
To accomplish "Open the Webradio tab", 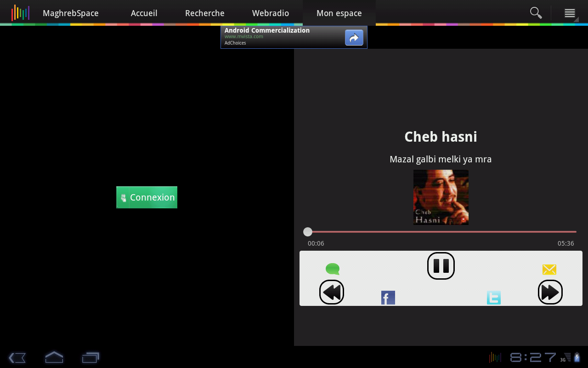I will 271,13.
